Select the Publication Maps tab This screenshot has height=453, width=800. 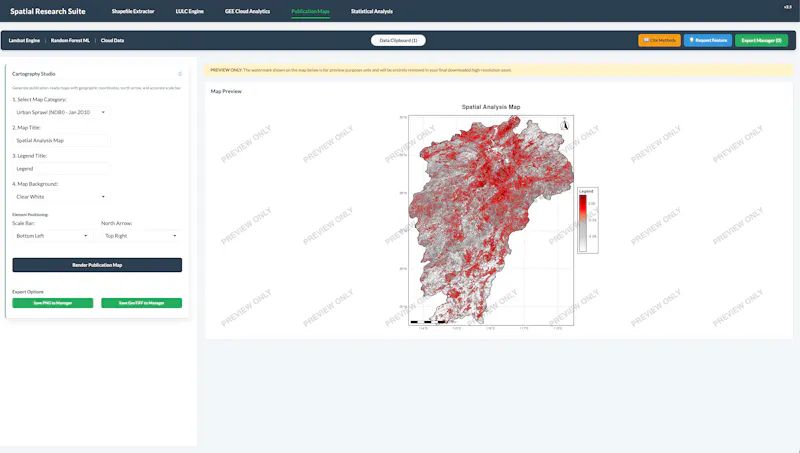[x=310, y=11]
